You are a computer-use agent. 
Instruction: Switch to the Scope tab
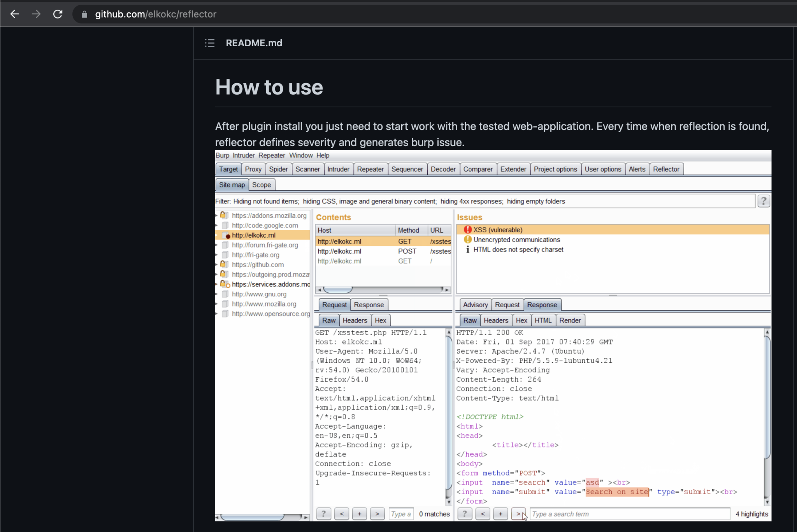coord(262,184)
